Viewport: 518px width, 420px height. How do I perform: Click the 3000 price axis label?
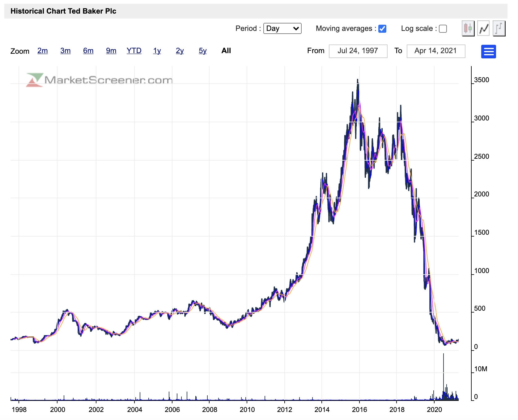pos(482,118)
